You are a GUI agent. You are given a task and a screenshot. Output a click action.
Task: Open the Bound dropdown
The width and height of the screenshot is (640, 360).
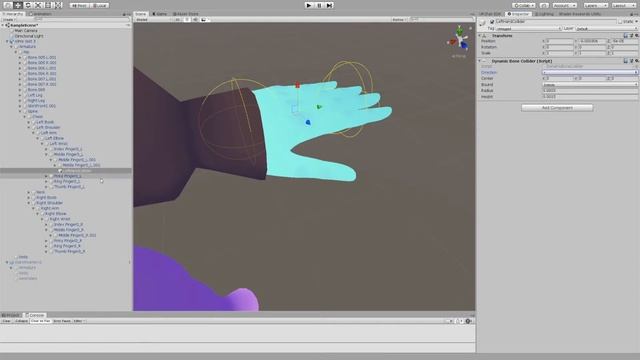tap(590, 84)
